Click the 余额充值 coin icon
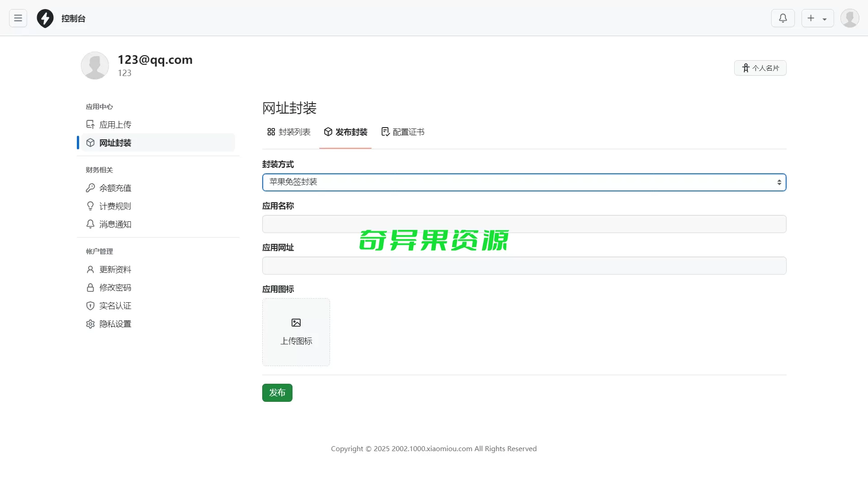This screenshot has height=481, width=868. coord(90,188)
